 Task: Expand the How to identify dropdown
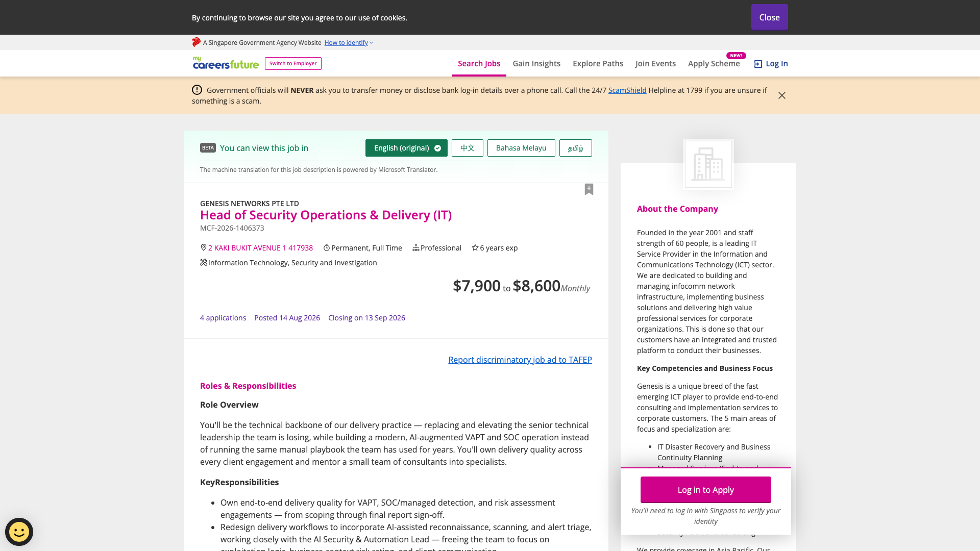(349, 43)
